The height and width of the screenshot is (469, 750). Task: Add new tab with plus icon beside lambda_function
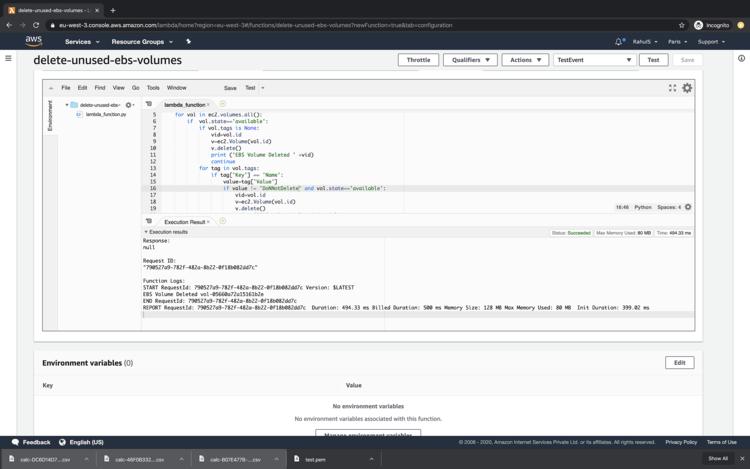click(222, 104)
